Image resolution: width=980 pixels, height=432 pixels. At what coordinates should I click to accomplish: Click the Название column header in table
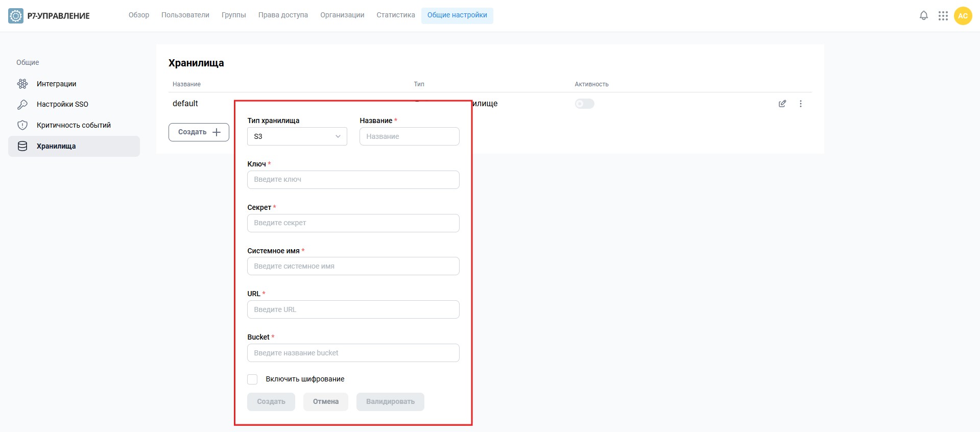(x=186, y=84)
